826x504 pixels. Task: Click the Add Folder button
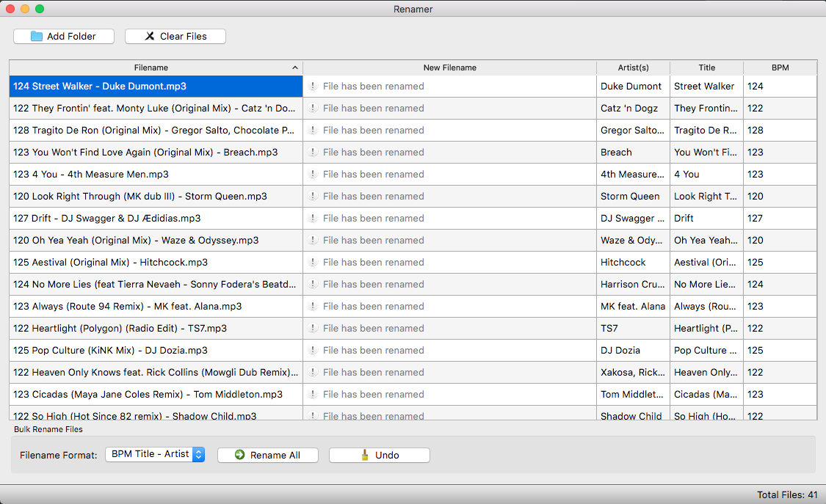[64, 36]
